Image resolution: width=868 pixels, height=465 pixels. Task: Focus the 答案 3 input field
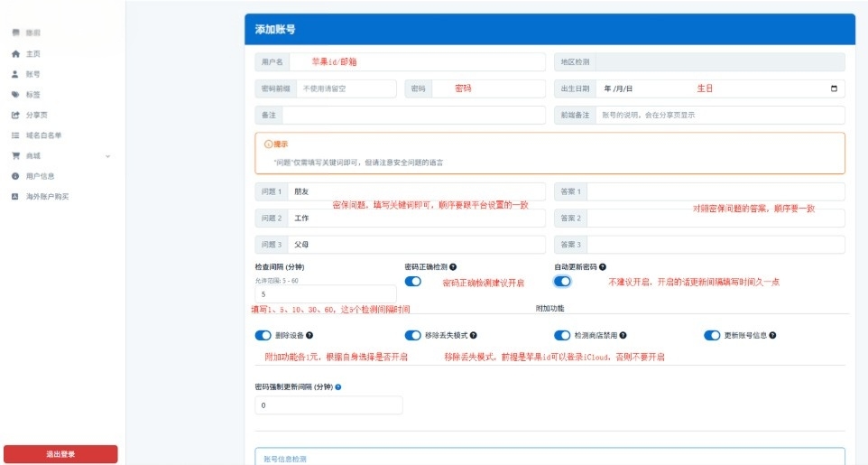click(x=716, y=245)
